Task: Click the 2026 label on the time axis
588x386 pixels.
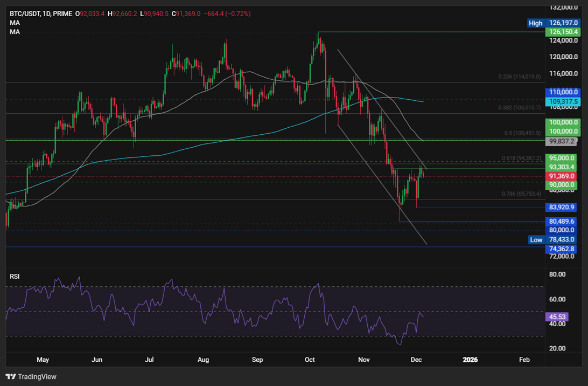Action: [471, 360]
